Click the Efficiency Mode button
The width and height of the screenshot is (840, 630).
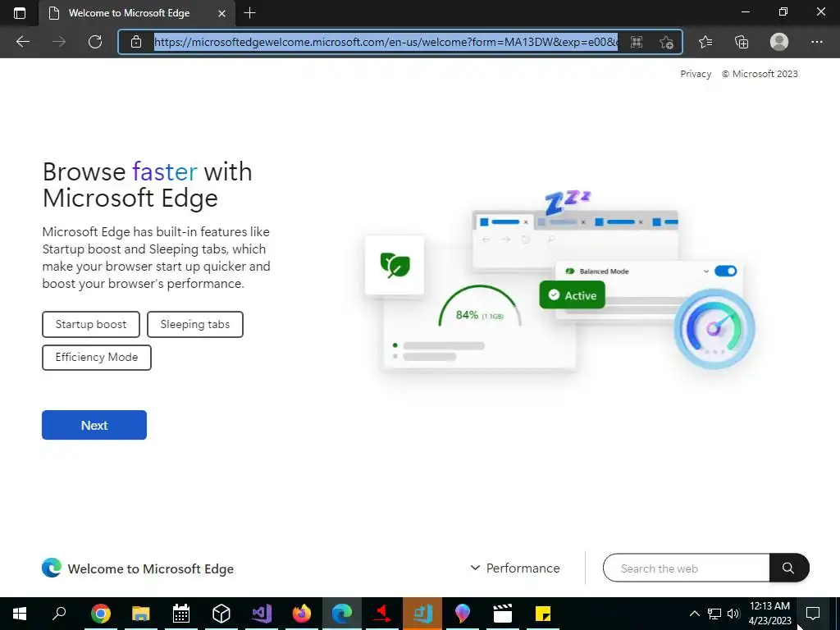[97, 358]
